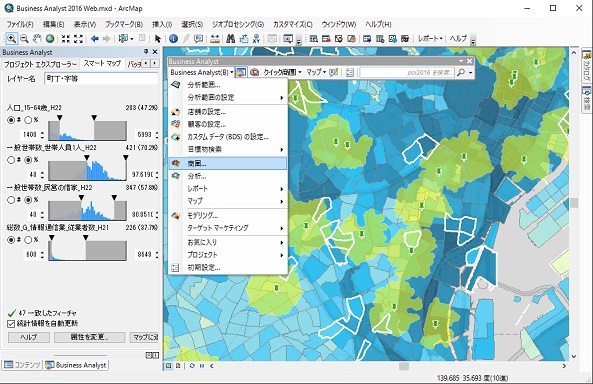Click the レイヤー名 input field
The image size is (593, 384).
[x=101, y=79]
